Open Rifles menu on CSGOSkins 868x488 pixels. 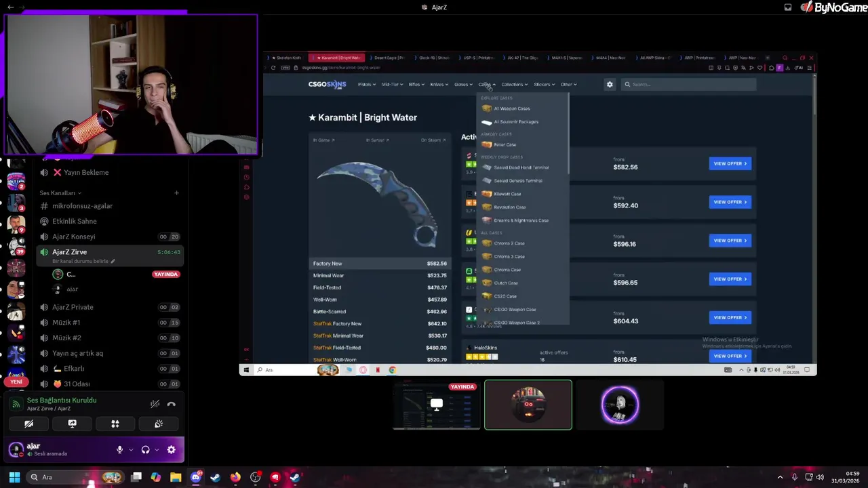point(416,85)
